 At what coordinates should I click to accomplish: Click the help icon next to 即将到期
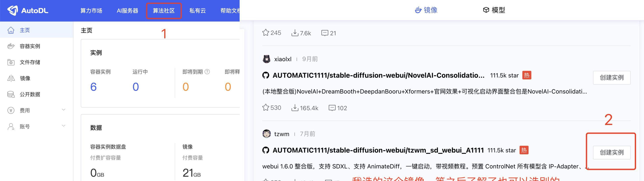pos(207,72)
